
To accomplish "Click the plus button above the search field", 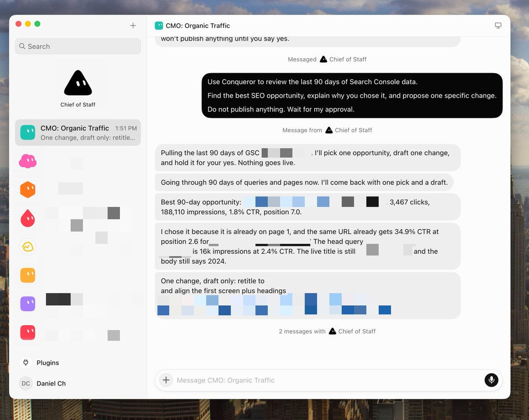I will click(133, 26).
